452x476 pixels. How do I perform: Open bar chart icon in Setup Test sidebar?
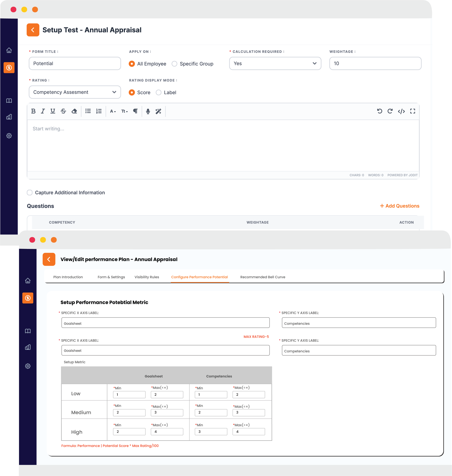[9, 117]
